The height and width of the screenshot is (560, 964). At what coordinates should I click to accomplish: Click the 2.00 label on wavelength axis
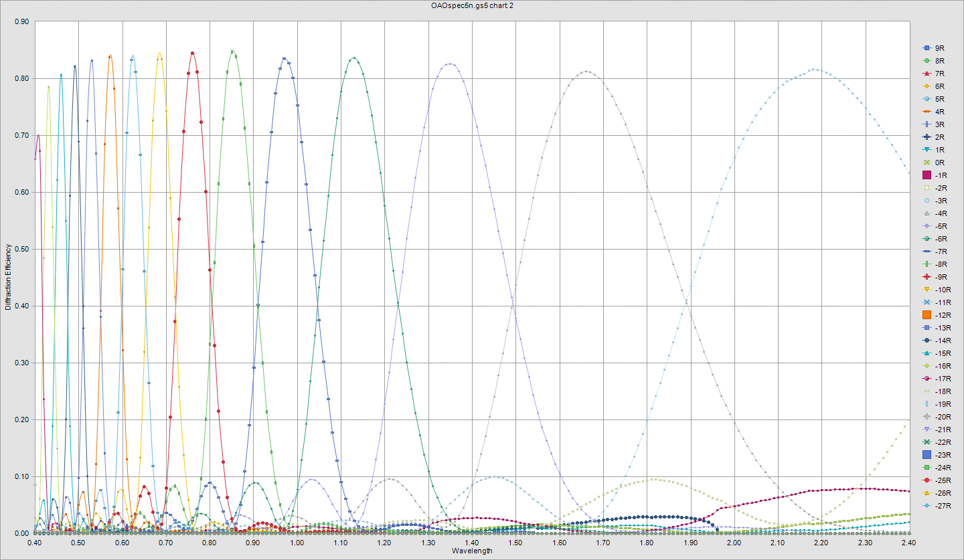click(734, 542)
